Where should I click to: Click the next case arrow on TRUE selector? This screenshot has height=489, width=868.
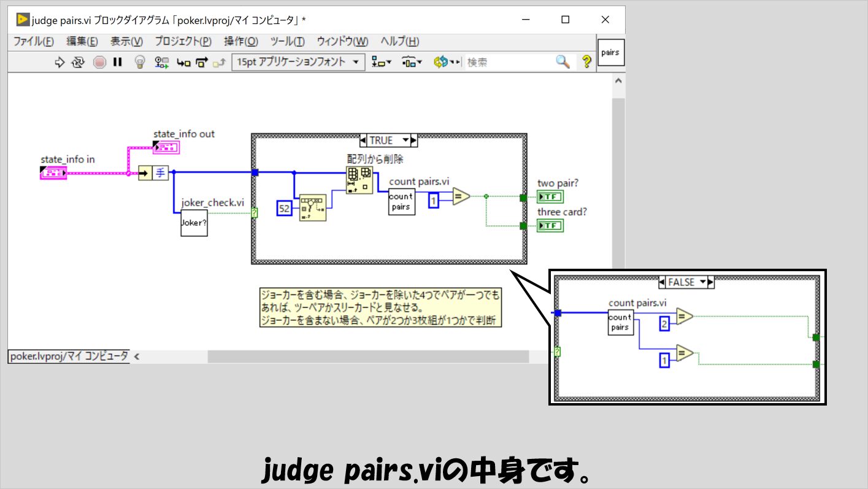tap(413, 141)
